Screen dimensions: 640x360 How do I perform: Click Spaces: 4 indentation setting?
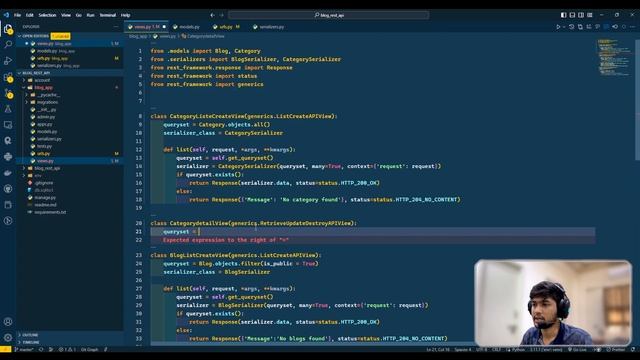[x=462, y=349]
